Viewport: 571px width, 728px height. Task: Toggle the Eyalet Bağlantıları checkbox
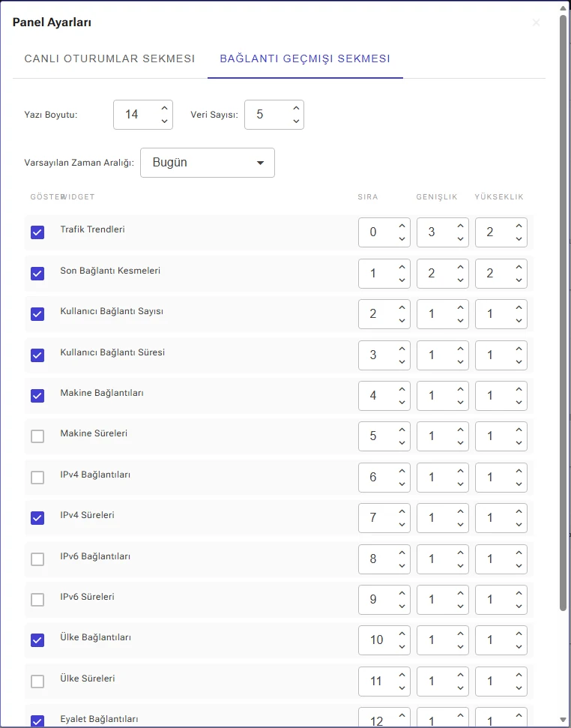point(37,721)
